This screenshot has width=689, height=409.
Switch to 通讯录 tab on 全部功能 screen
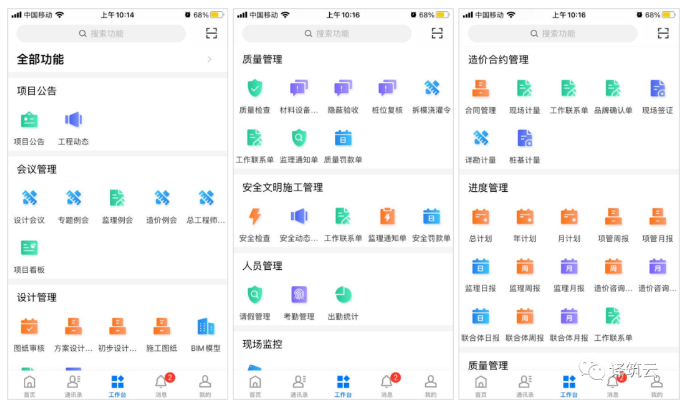pos(73,386)
